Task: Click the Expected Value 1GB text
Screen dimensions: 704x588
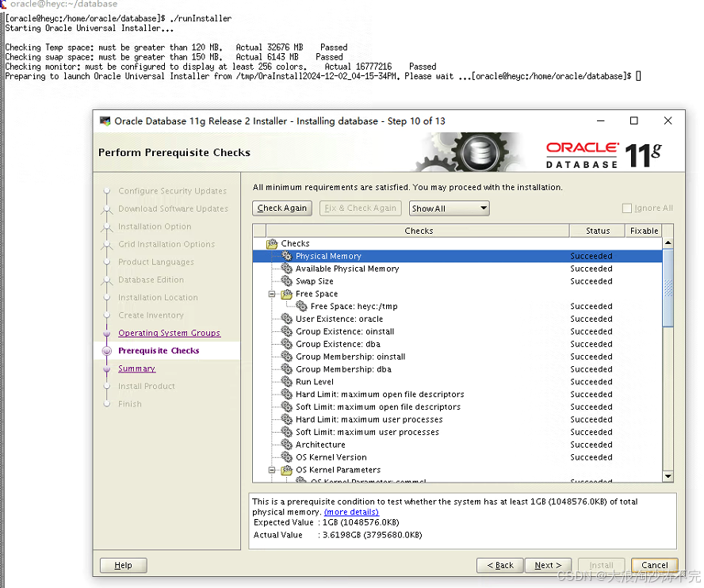Action: pos(361,522)
